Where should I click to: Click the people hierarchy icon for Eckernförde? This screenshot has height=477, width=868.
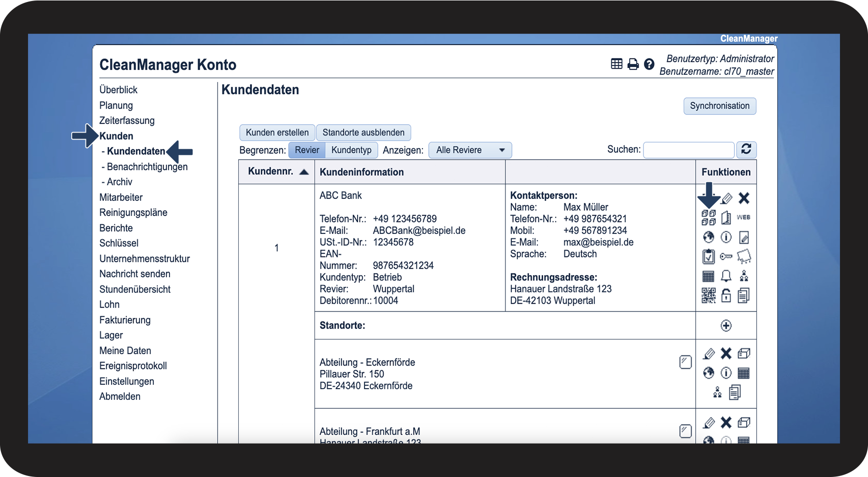(718, 392)
